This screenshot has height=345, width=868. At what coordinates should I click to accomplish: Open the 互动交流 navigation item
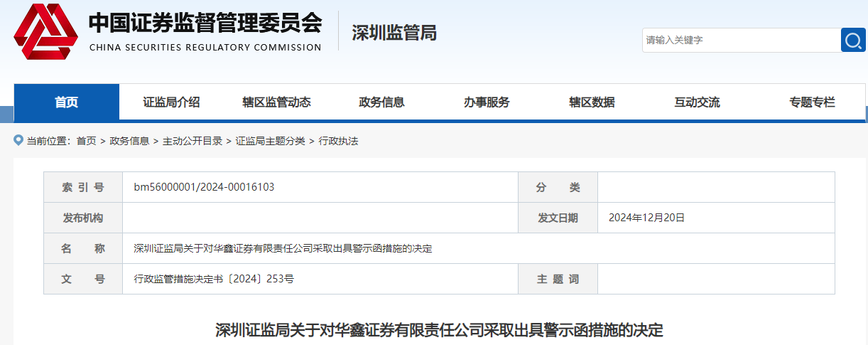697,102
